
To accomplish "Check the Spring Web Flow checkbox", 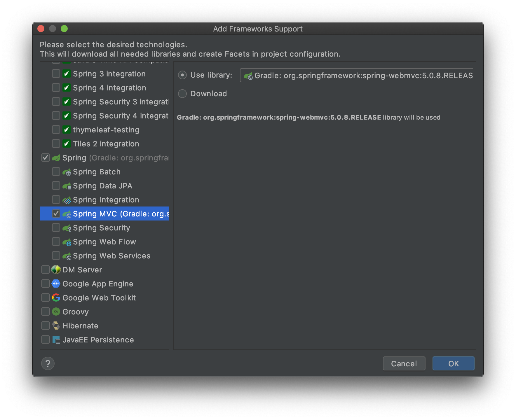I will 56,242.
